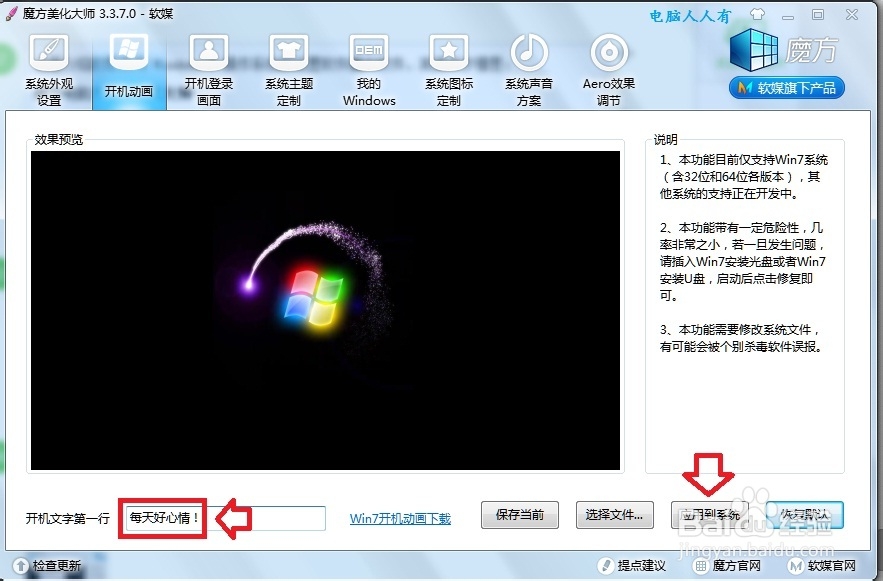The height and width of the screenshot is (581, 883).
Task: Select the 开机动画 tab
Action: (x=129, y=69)
